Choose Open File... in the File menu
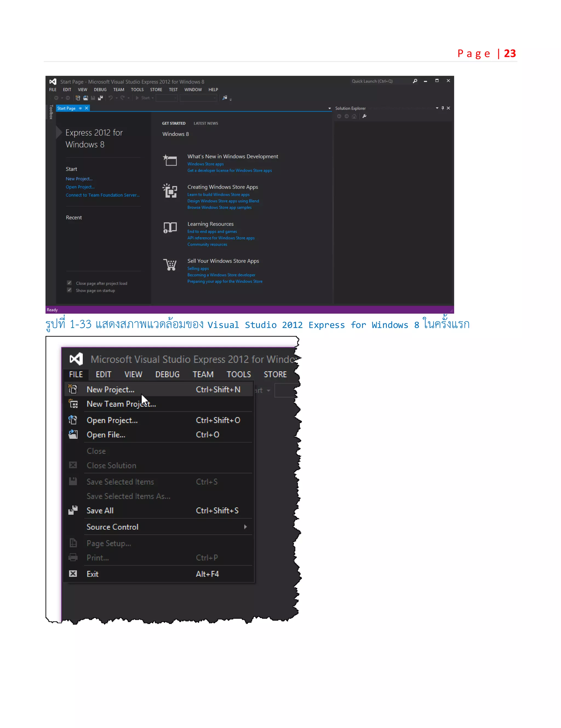 (x=159, y=434)
